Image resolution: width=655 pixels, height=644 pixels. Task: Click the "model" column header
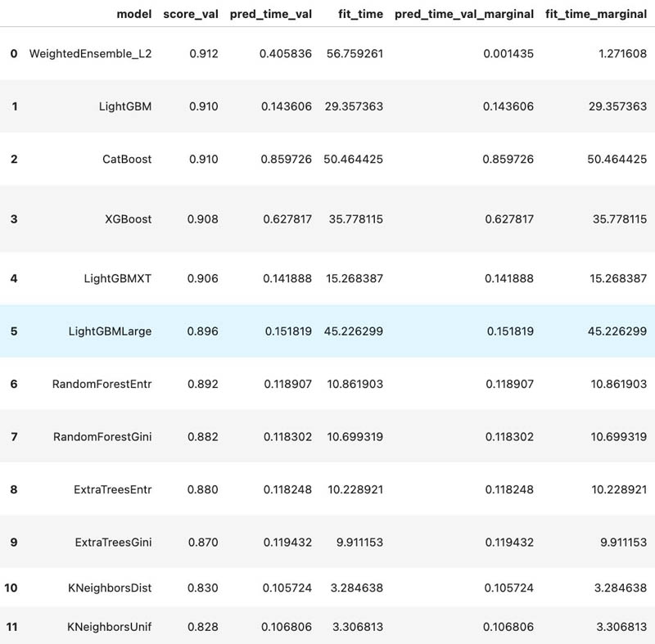[x=133, y=14]
